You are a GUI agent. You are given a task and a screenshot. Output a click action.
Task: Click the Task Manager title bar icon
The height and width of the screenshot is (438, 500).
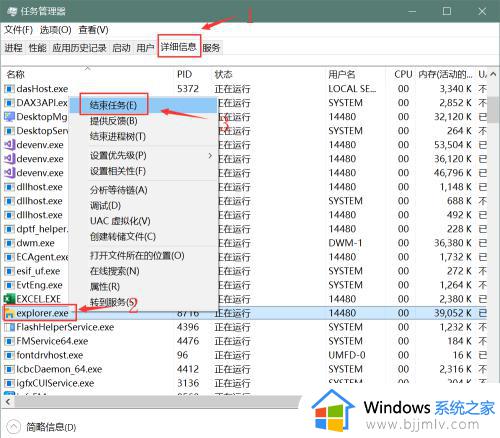click(12, 12)
